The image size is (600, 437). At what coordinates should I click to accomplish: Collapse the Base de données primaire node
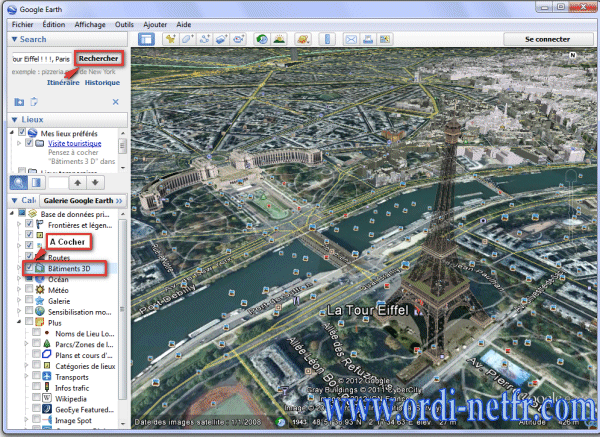pos(12,213)
